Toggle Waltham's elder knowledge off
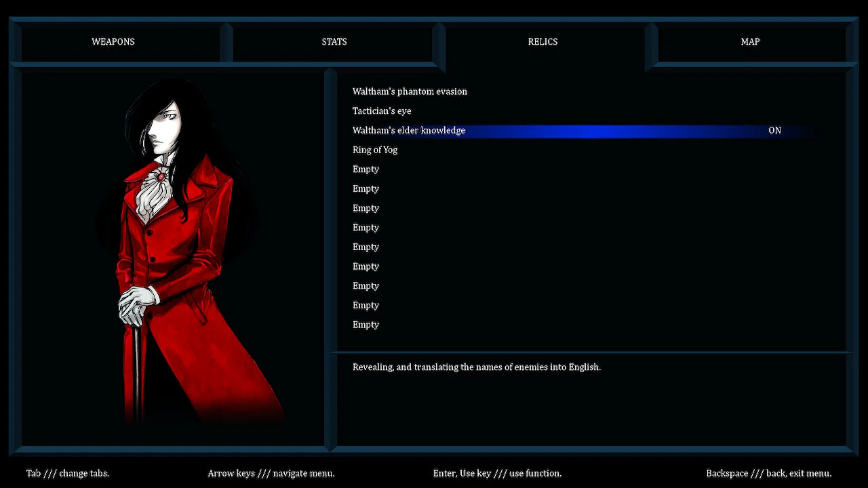The width and height of the screenshot is (868, 488). point(408,130)
